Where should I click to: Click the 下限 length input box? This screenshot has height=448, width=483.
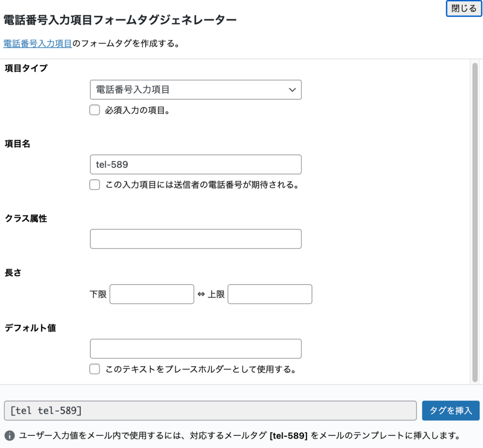point(151,294)
